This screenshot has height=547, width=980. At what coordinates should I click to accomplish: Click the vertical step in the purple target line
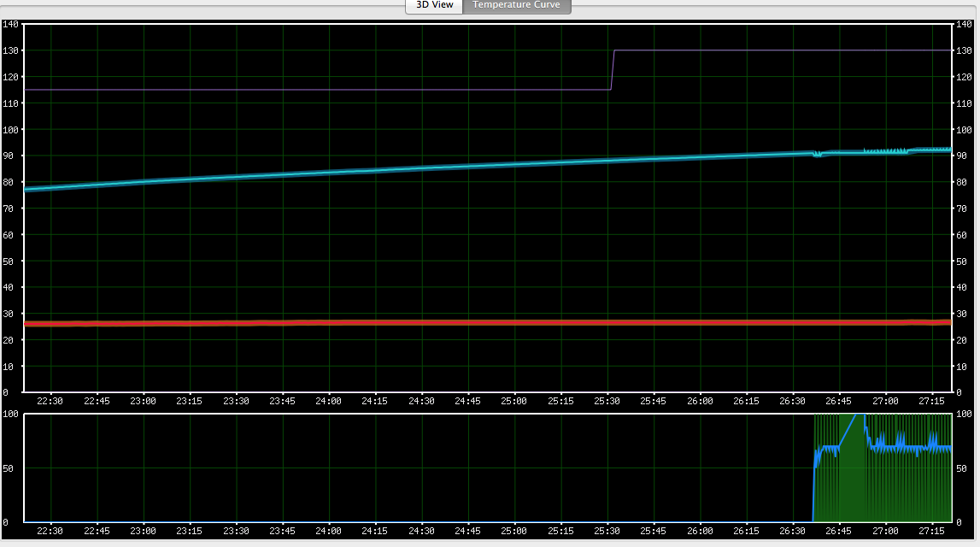tap(613, 70)
